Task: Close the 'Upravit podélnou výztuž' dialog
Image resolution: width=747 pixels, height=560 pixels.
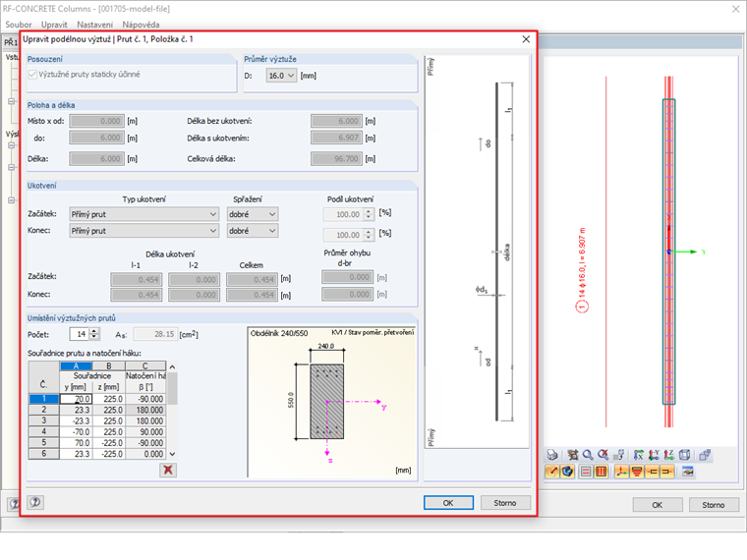Action: tap(526, 39)
